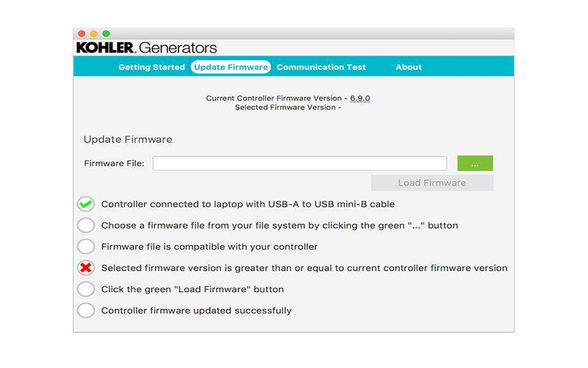Click the "Selected firmware version is greater" step text

pyautogui.click(x=304, y=268)
